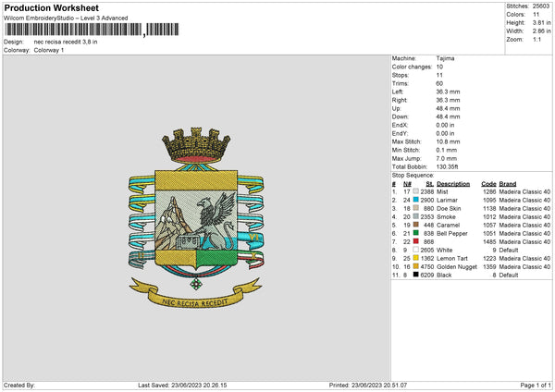Select the Machine value 'Tajima'
Screen dimensions: 555x392
click(x=445, y=58)
